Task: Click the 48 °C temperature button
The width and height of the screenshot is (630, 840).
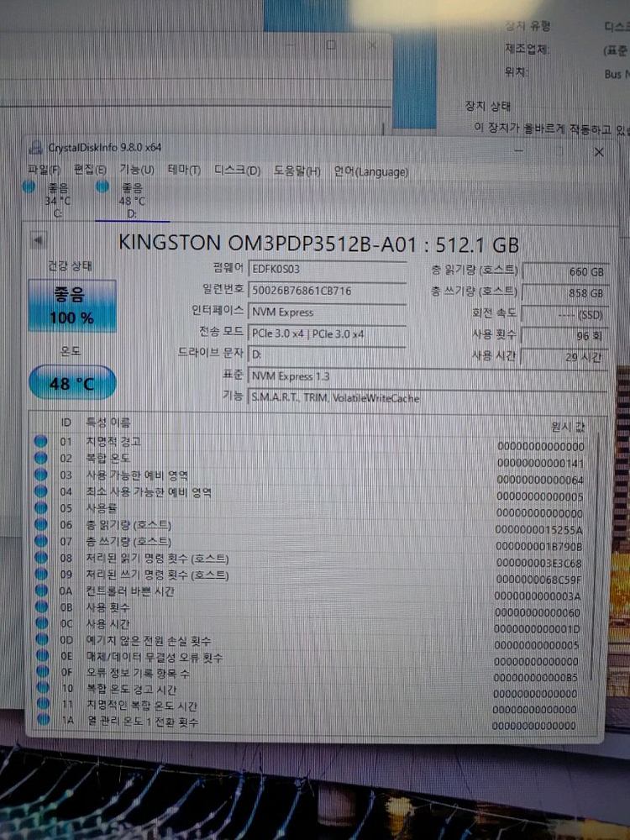Action: (x=72, y=383)
